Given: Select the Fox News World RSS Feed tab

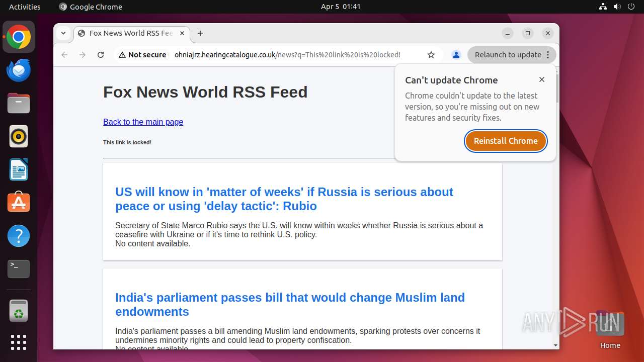Looking at the screenshot, I should 132,33.
